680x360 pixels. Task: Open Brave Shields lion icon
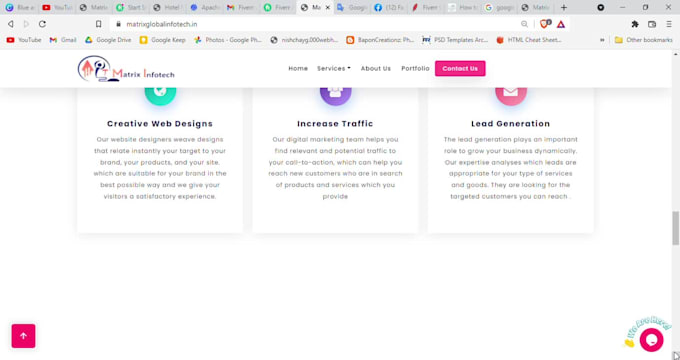point(545,24)
